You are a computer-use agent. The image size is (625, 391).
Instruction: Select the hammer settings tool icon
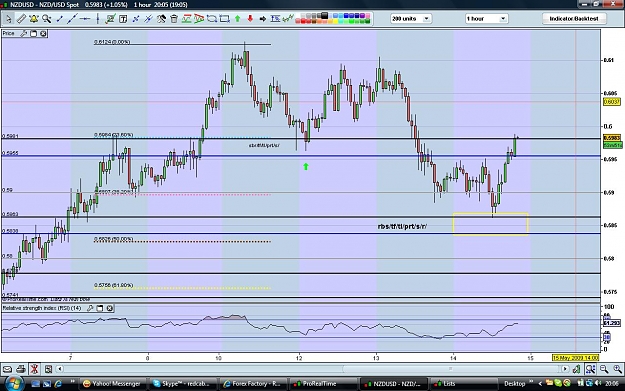161,19
